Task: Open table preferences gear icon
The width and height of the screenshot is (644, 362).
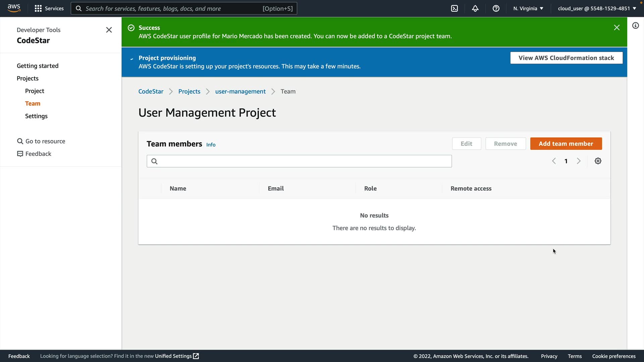Action: point(598,161)
